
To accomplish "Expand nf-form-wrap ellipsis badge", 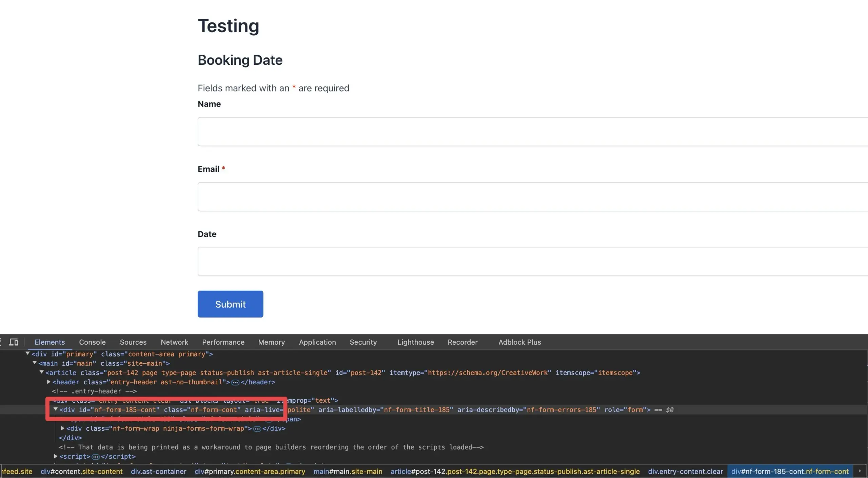I will point(257,429).
